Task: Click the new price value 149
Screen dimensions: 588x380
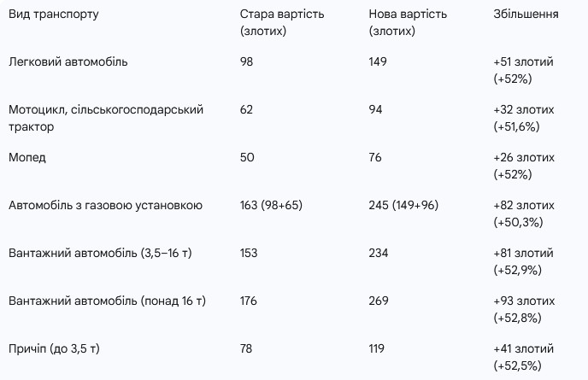Action: [x=378, y=61]
